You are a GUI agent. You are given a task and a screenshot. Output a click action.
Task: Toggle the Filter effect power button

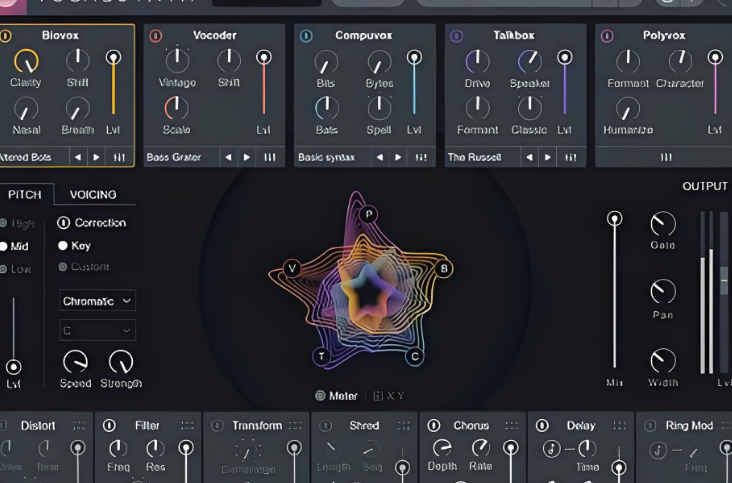[109, 426]
